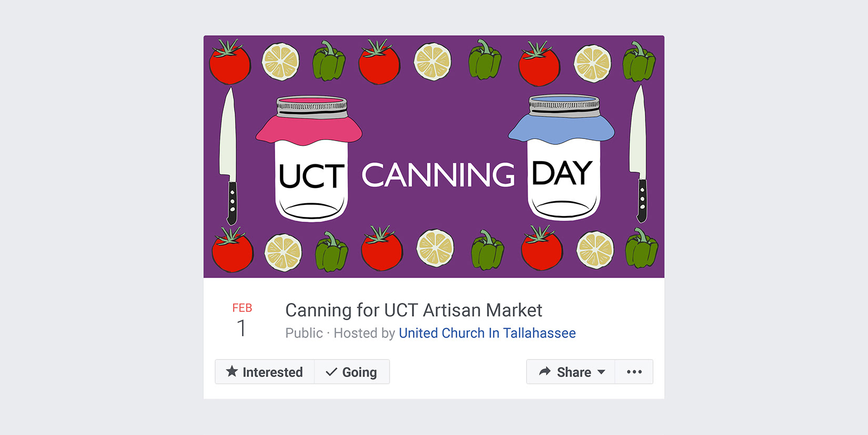Screen dimensions: 868x435
Task: Mark yourself as Interested in event
Action: tap(265, 372)
